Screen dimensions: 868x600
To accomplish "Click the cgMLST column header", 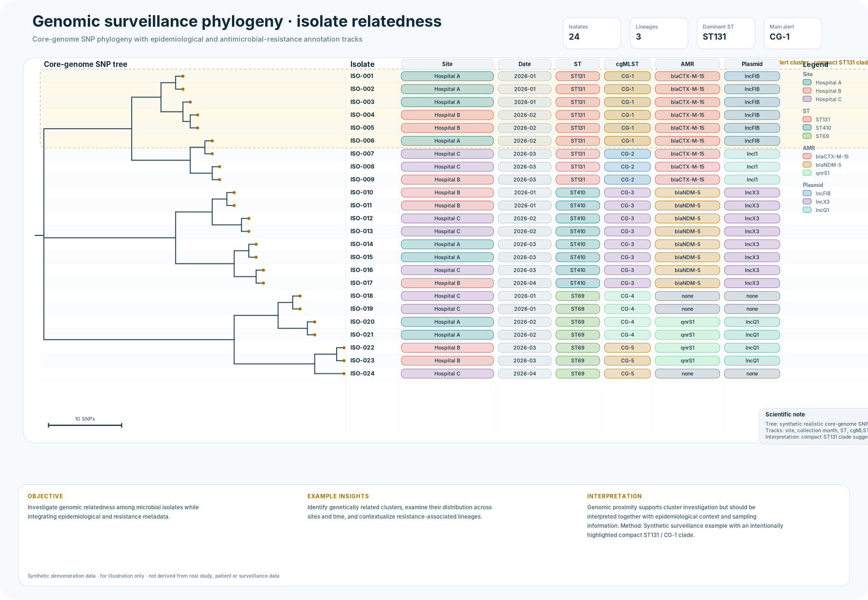I will [627, 64].
